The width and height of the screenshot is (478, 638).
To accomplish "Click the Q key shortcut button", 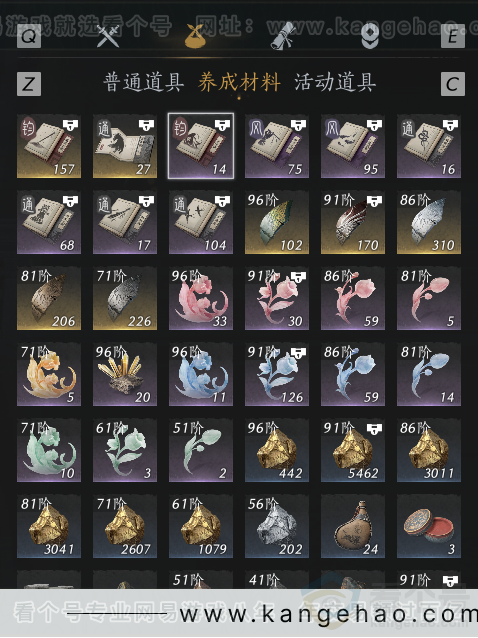I will pyautogui.click(x=29, y=37).
